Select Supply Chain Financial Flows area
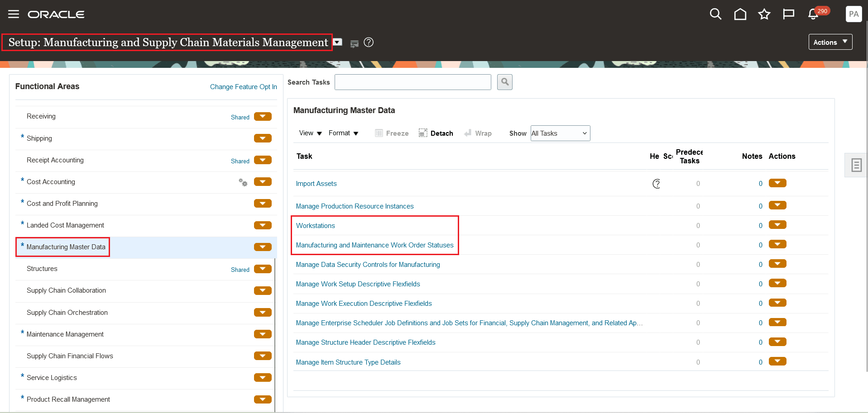Image resolution: width=868 pixels, height=413 pixels. pyautogui.click(x=70, y=356)
